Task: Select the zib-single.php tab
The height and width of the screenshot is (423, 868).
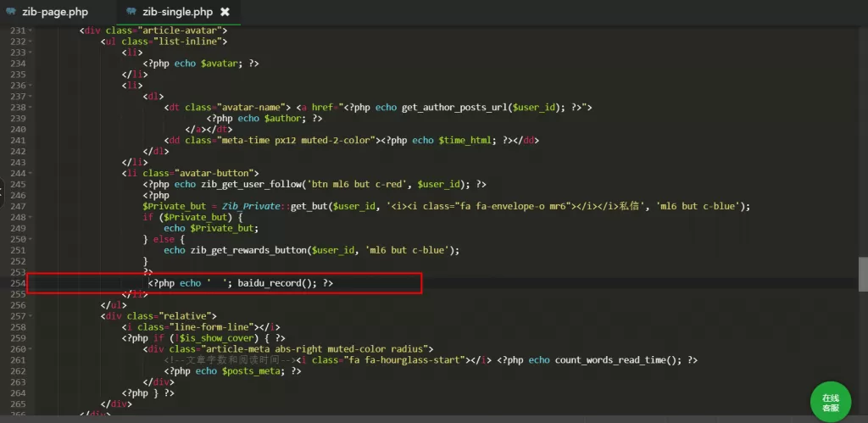Action: pos(177,12)
